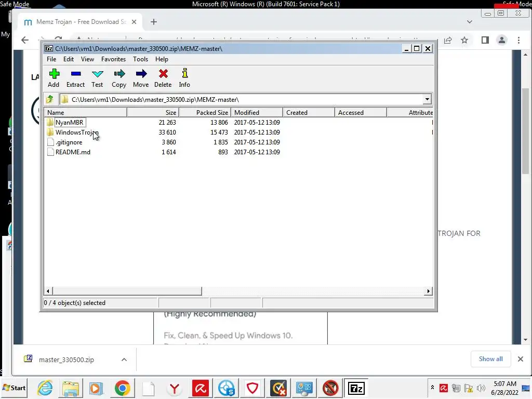Click the Copy toolbar icon
Screen dimensions: 532x399
[x=119, y=78]
